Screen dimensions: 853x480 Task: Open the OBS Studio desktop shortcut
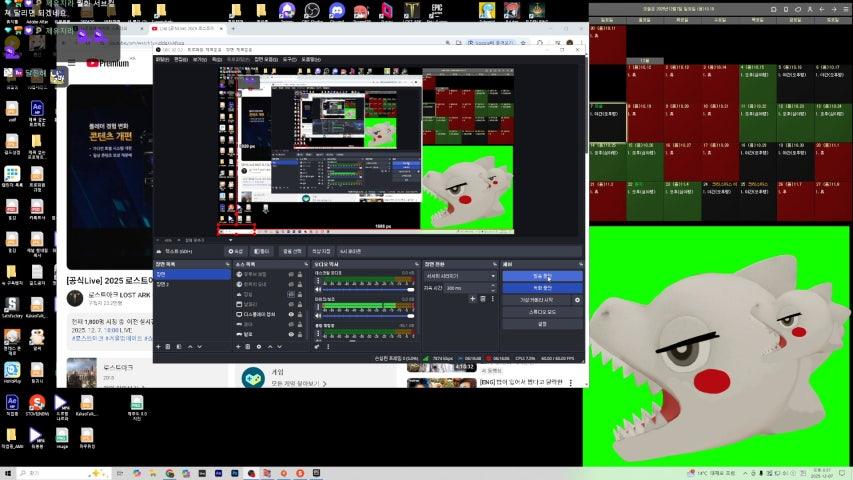(312, 11)
